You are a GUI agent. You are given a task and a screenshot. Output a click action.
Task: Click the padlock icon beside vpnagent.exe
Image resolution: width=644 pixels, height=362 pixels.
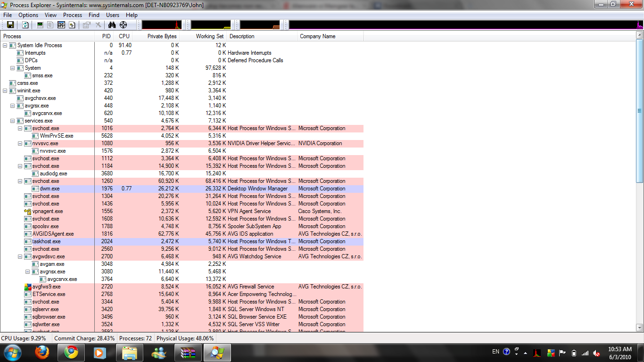click(x=27, y=211)
